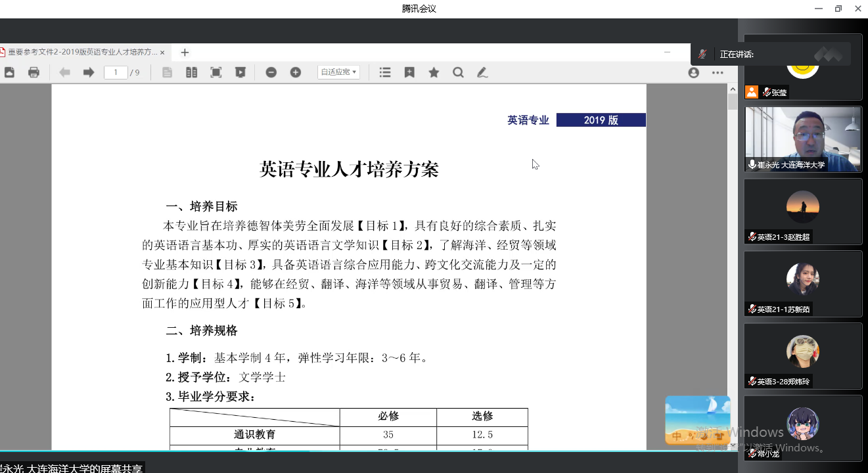This screenshot has height=473, width=868.
Task: Toggle full screen view icon
Action: [216, 72]
